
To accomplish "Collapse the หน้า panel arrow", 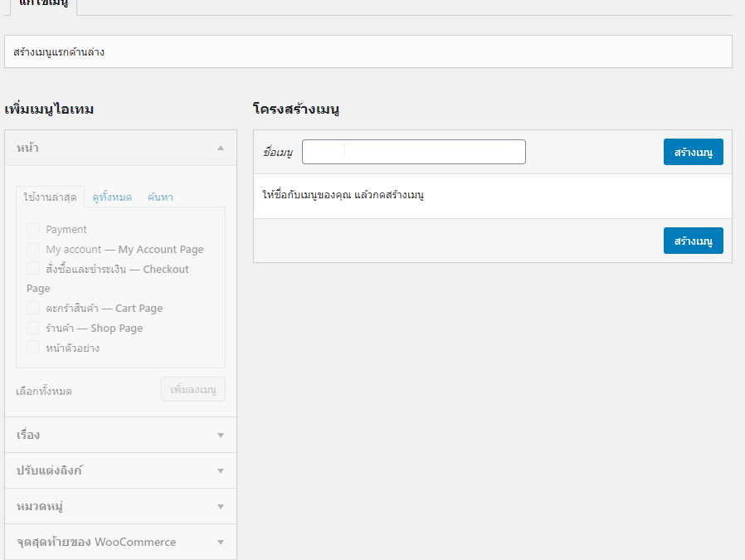I will (221, 148).
